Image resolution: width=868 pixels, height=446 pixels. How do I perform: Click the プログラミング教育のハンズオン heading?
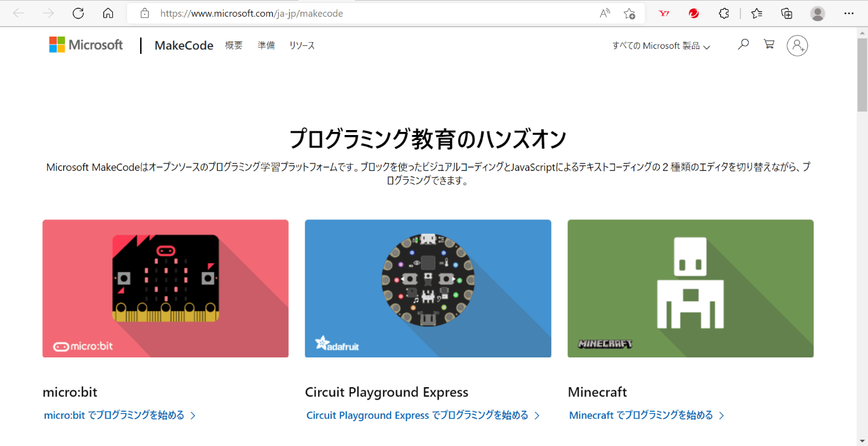428,139
